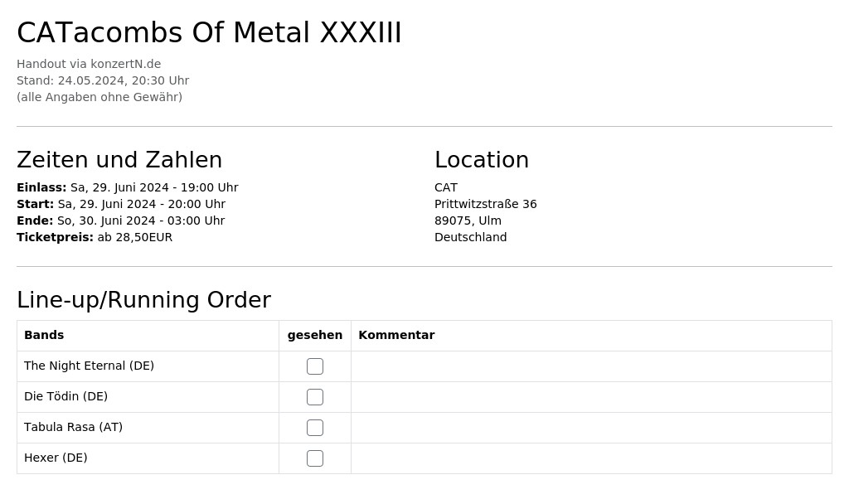Click the Ticketpreis ab 28,50EUR line
Viewport: 849px width, 504px height.
(95, 237)
